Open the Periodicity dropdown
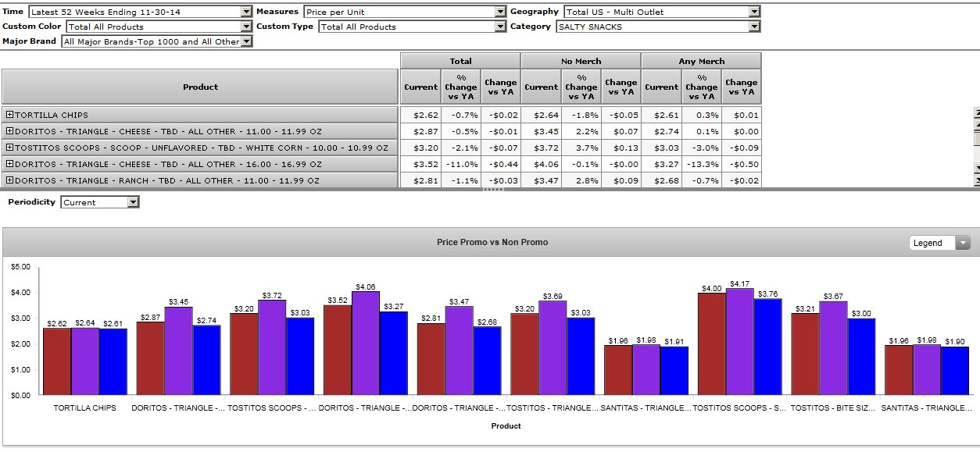 tap(133, 202)
